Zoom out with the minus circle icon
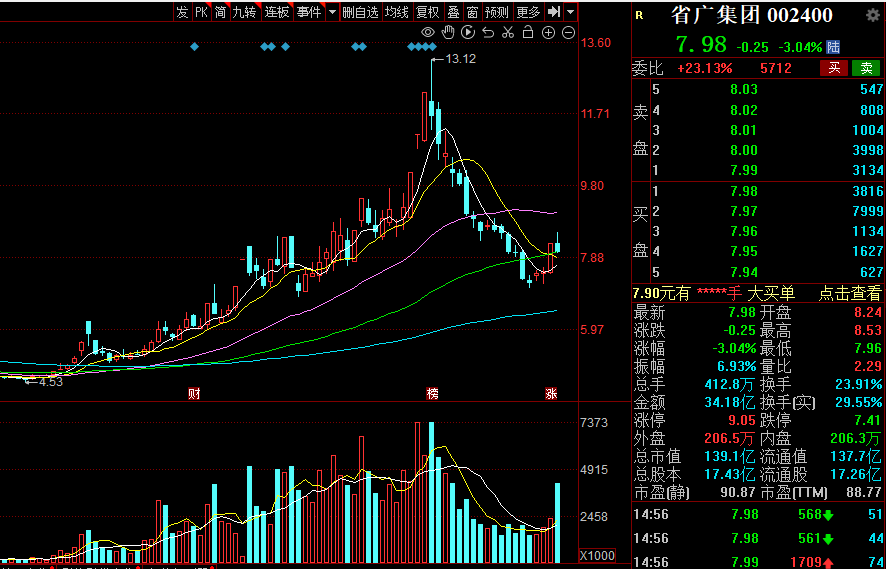Screen dimensions: 886x569 (568, 33)
